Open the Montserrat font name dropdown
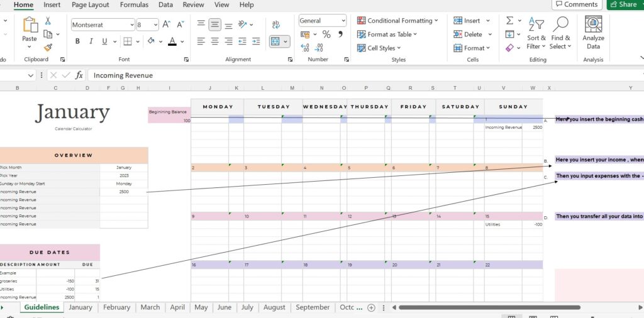 pyautogui.click(x=131, y=25)
